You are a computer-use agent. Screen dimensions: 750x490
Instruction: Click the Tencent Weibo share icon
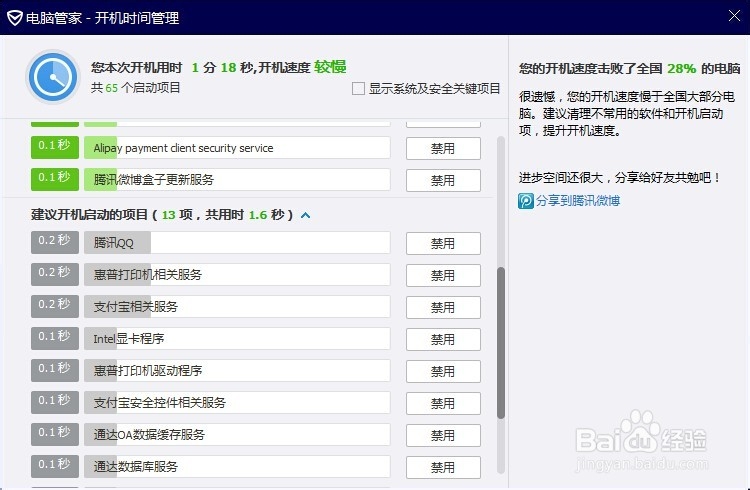[x=526, y=200]
